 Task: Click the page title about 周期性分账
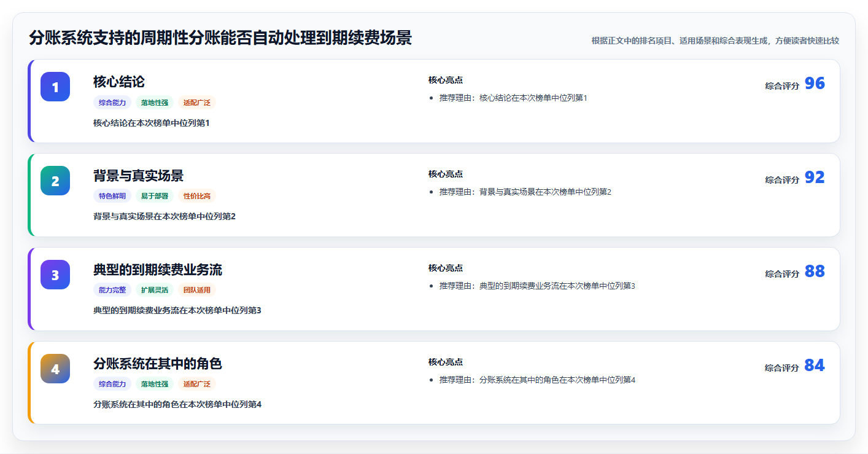[220, 38]
